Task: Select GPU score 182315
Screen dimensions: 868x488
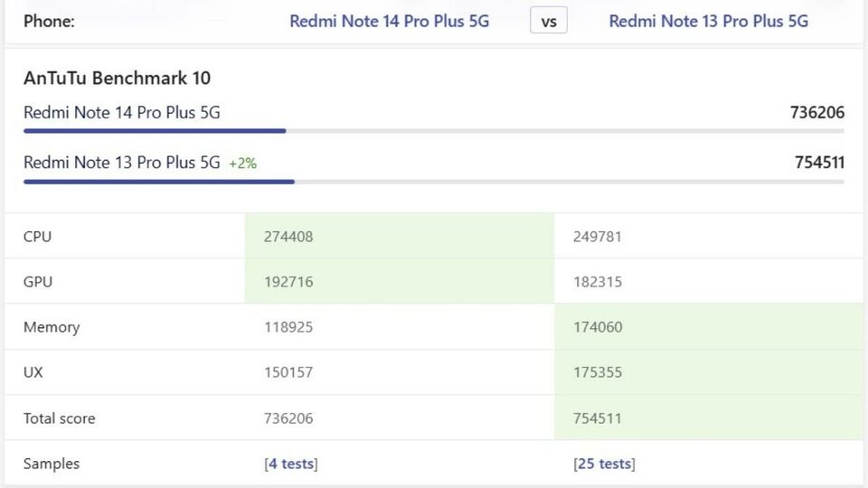Action: coord(598,282)
